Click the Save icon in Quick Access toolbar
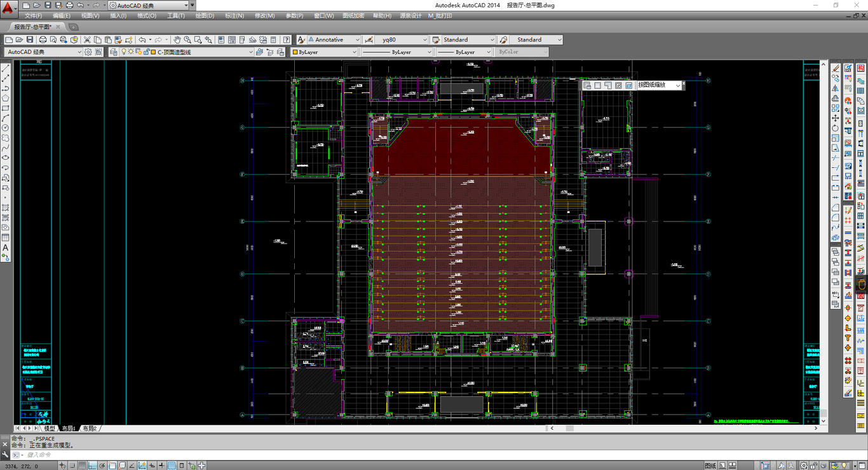Screen dimensions: 868x470 48,5
